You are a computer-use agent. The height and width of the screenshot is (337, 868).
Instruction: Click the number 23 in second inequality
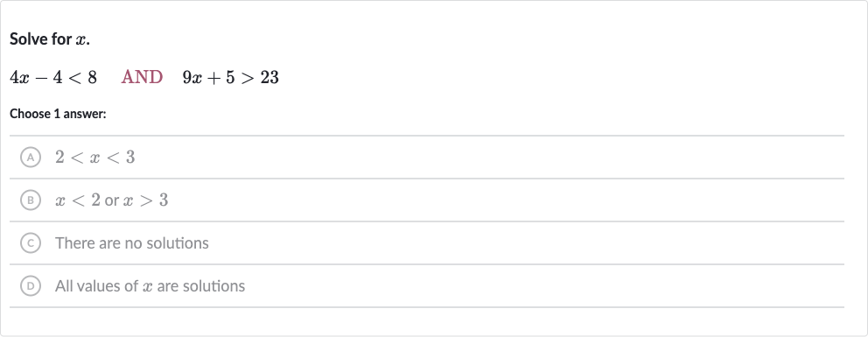[x=269, y=78]
